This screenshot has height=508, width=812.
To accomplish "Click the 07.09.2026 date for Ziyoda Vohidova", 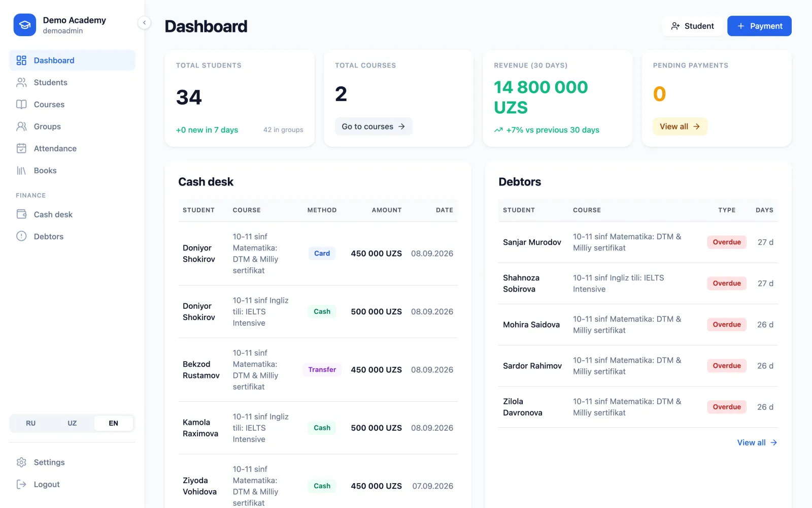I will pos(433,486).
